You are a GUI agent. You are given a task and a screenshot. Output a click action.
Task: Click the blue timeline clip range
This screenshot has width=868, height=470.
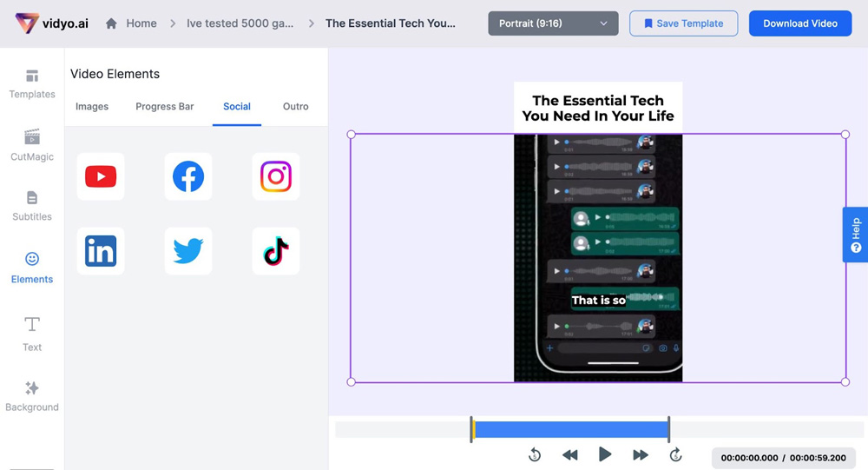(x=571, y=429)
